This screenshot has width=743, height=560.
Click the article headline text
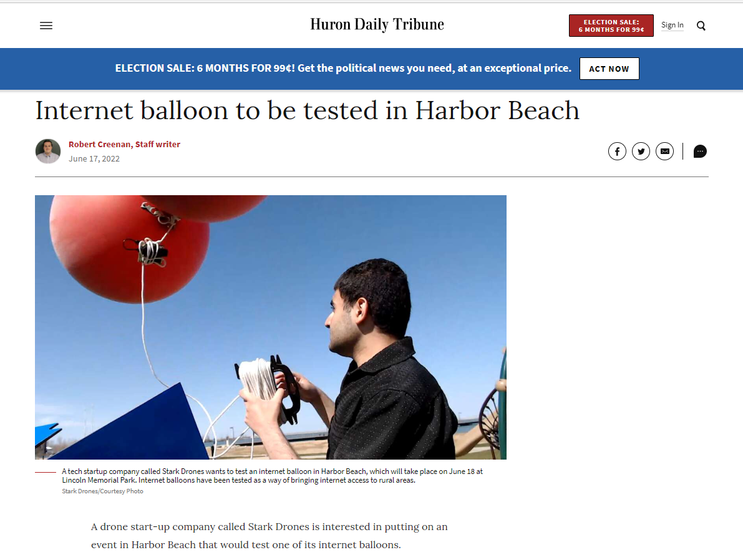pos(307,110)
